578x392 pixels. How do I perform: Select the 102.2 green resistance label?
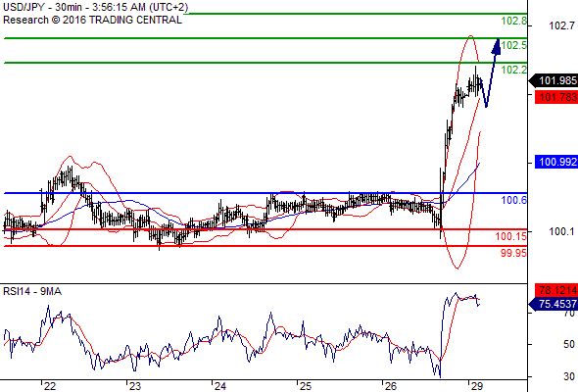[514, 70]
